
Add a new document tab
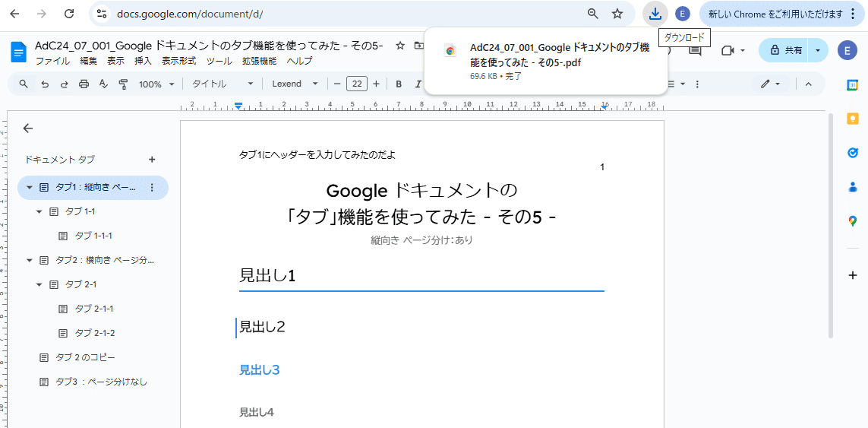(152, 160)
